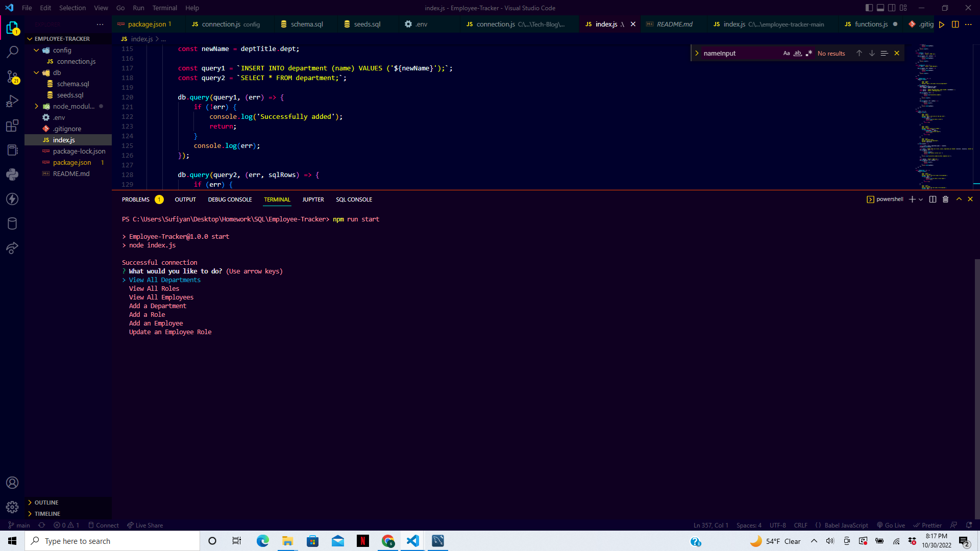980x551 pixels.
Task: Open the Search view in activity bar
Action: 12,52
